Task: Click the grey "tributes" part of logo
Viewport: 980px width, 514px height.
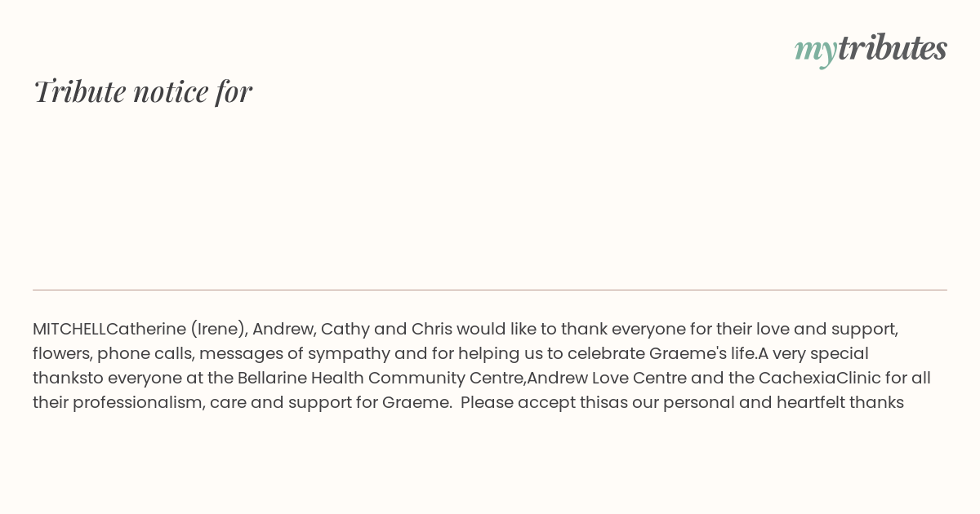Action: click(x=893, y=47)
